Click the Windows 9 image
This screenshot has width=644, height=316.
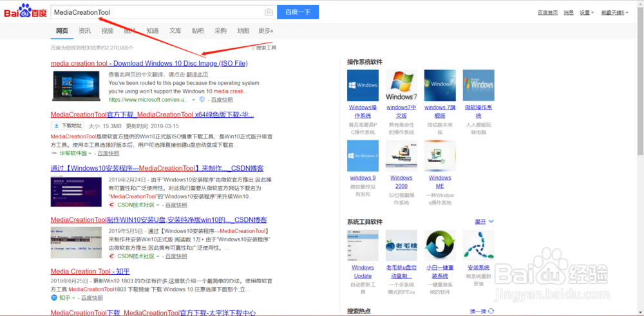click(363, 156)
